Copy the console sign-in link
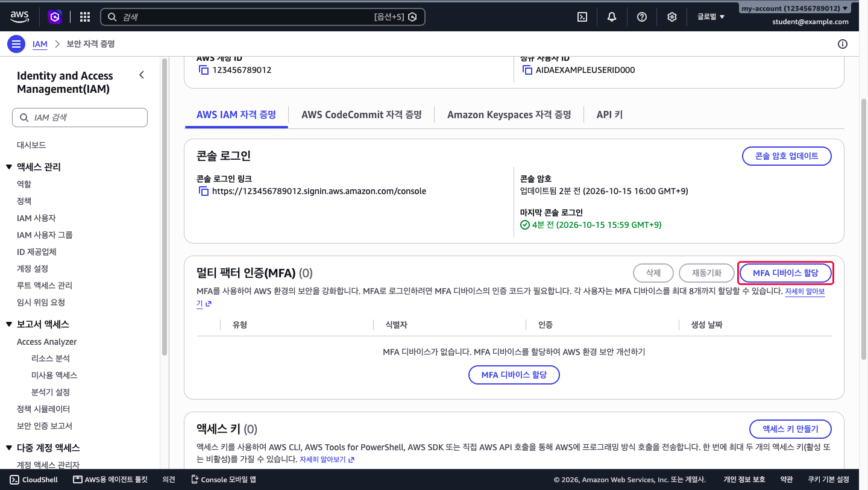 (204, 191)
